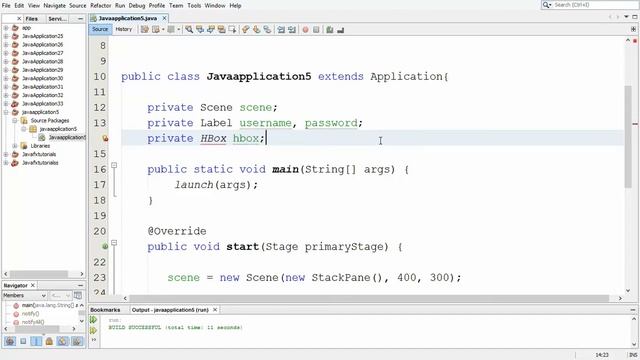Click the override marker beside start method
640x360 pixels.
[105, 246]
